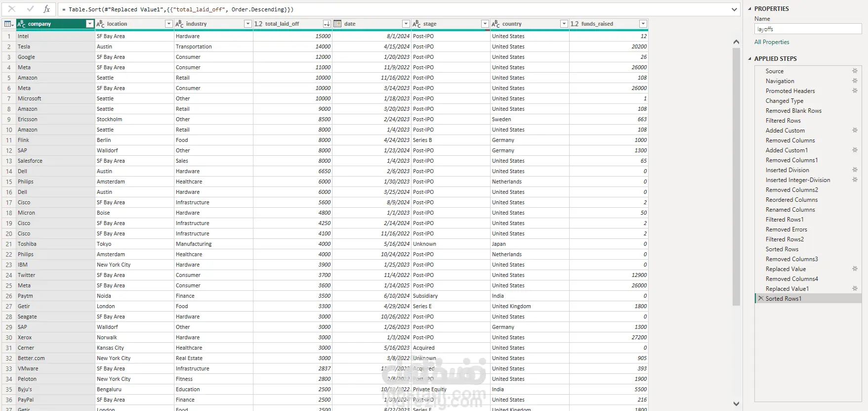Screen dimensions: 868x411
Task: Click the decimal type icon of total_laid_off
Action: 258,24
